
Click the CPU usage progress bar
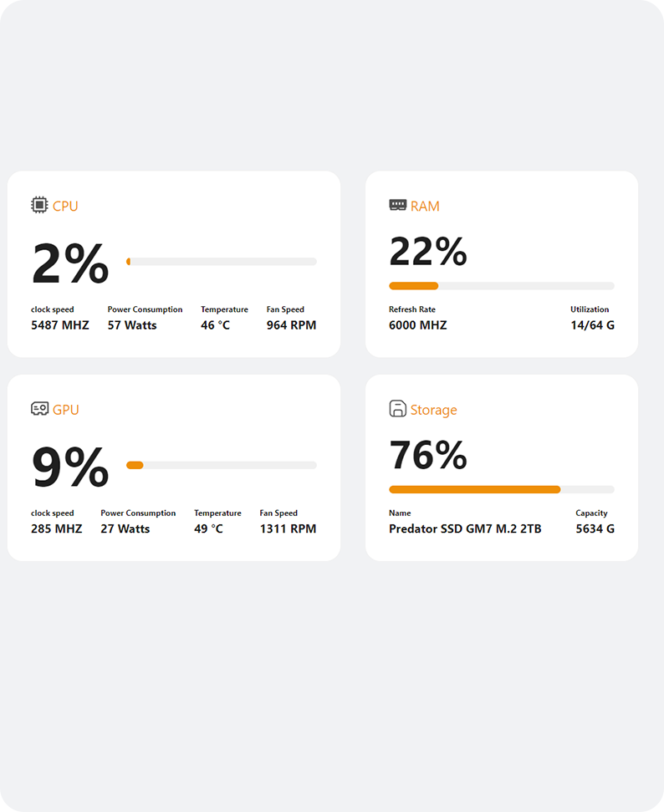click(222, 262)
